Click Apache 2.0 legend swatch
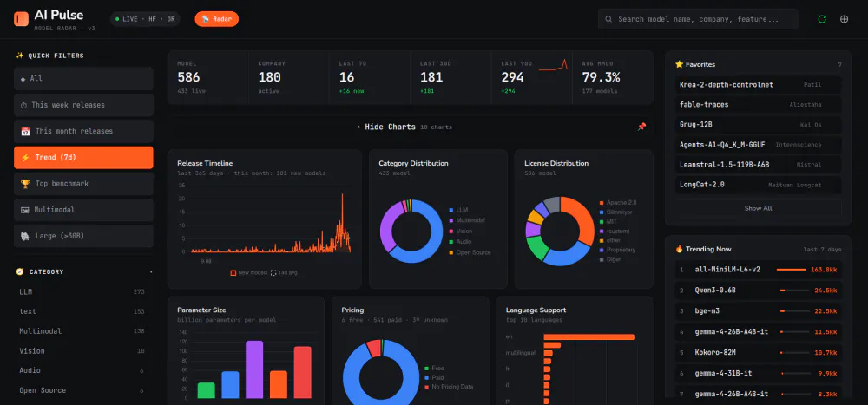Viewport: 868px width, 405px height. click(602, 203)
